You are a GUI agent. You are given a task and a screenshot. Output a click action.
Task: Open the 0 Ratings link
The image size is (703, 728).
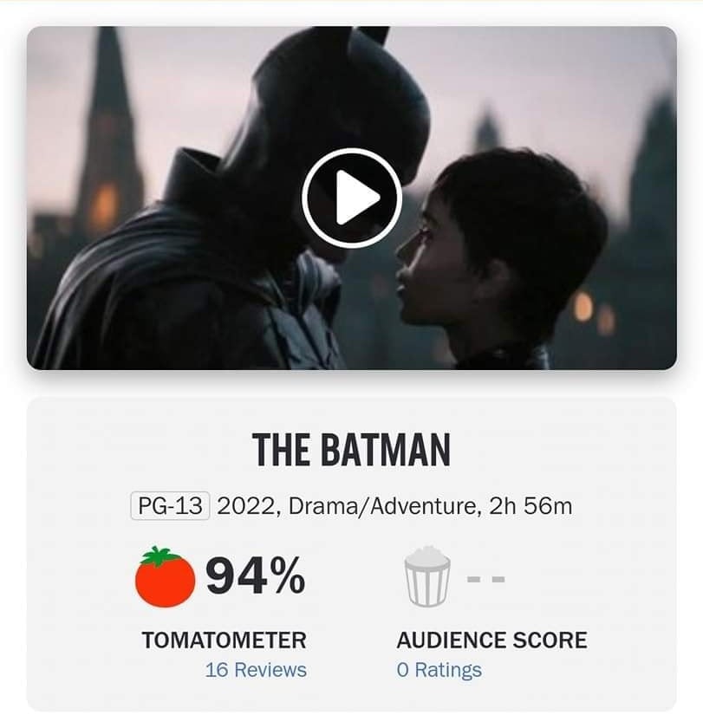(439, 670)
